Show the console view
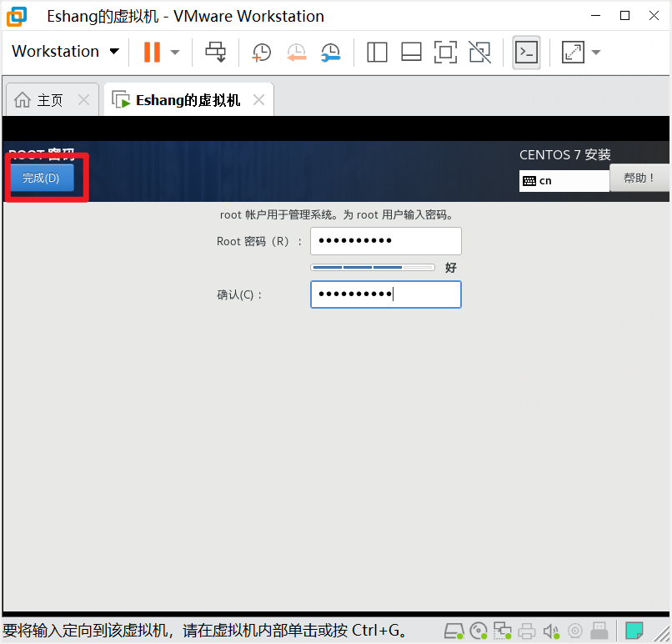Screen dimensions: 672x644 coord(526,53)
